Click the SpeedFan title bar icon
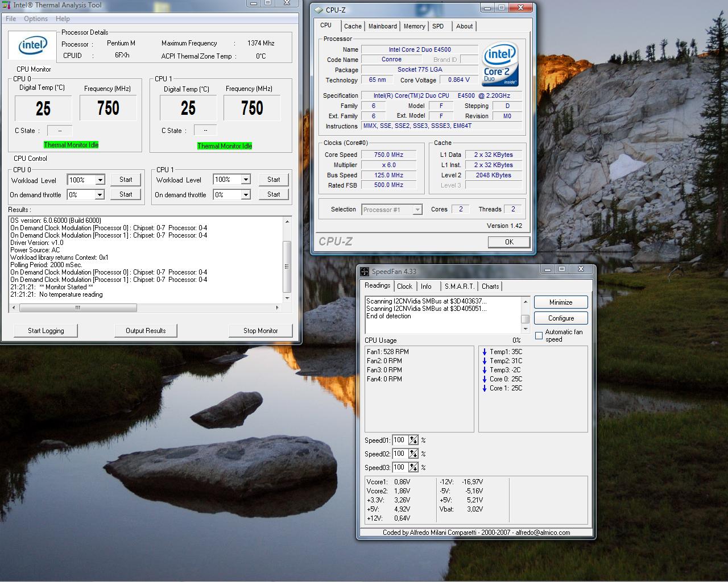The width and height of the screenshot is (728, 582). [x=364, y=272]
